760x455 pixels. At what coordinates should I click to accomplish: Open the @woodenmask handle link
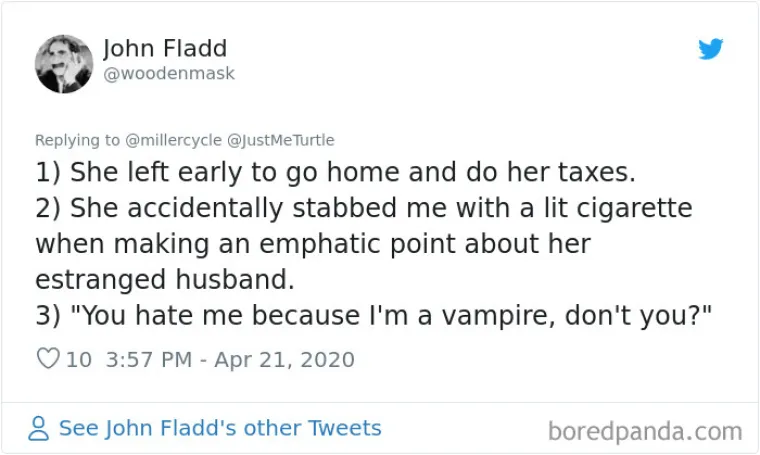tap(169, 74)
